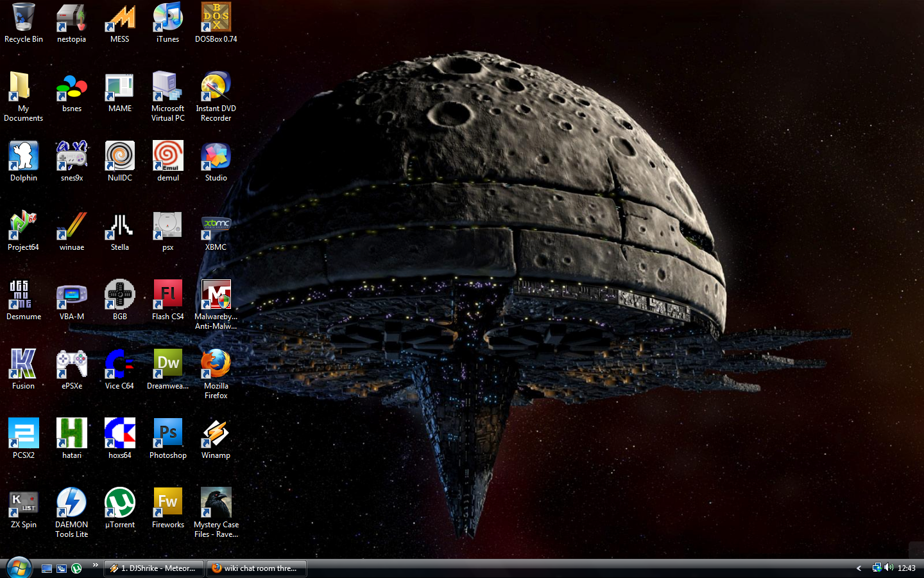
Task: Open the volume speaker tray icon
Action: pyautogui.click(x=889, y=568)
